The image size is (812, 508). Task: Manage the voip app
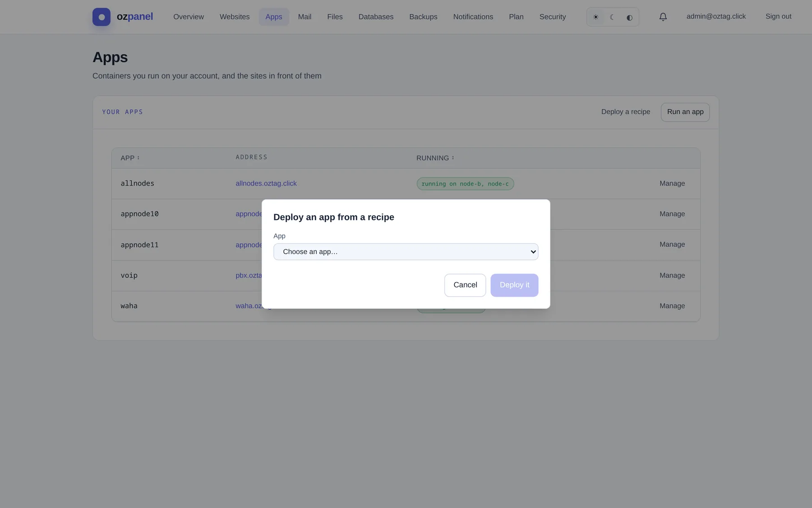672,275
